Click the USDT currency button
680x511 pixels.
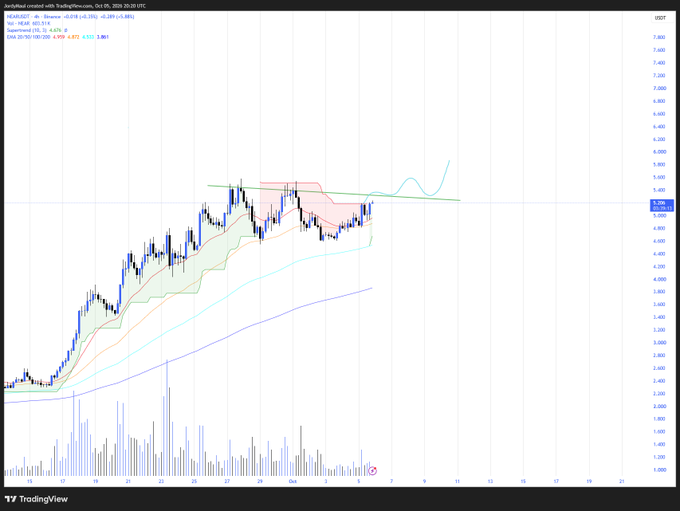(x=660, y=18)
